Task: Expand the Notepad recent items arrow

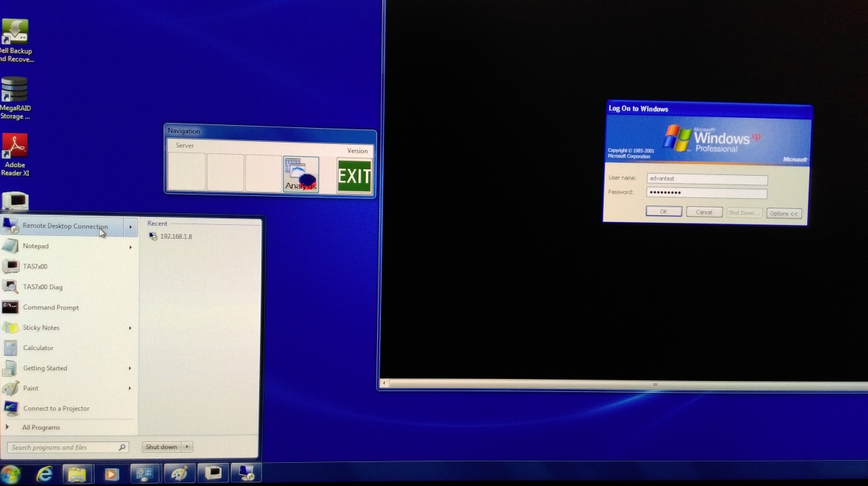Action: (x=131, y=247)
